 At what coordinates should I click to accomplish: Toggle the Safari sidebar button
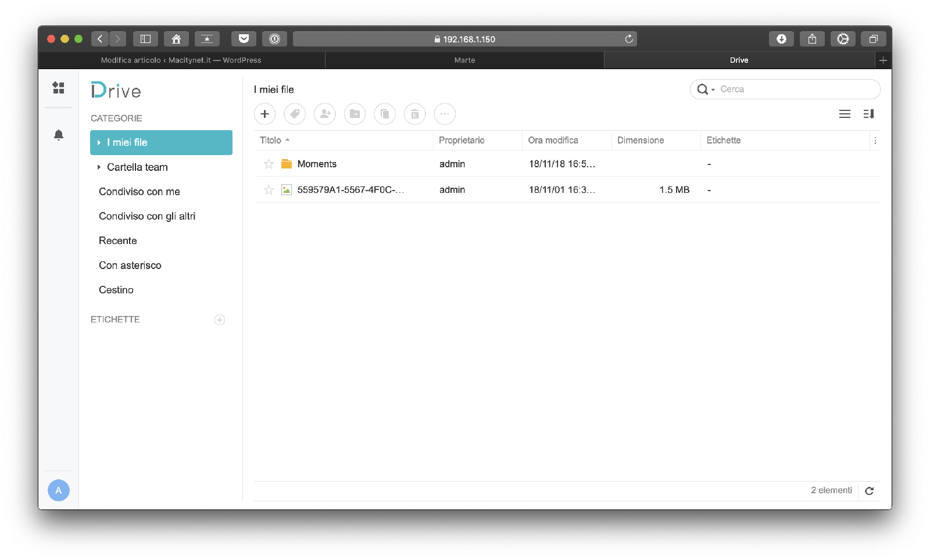click(x=146, y=39)
